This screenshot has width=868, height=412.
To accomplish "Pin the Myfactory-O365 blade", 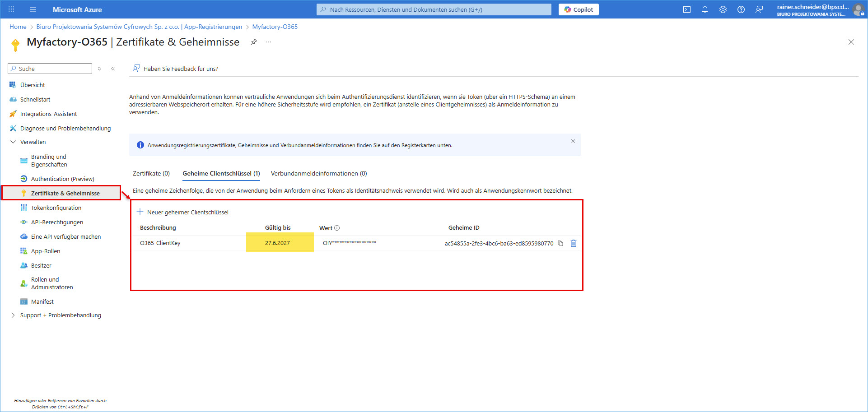I will pyautogui.click(x=254, y=42).
